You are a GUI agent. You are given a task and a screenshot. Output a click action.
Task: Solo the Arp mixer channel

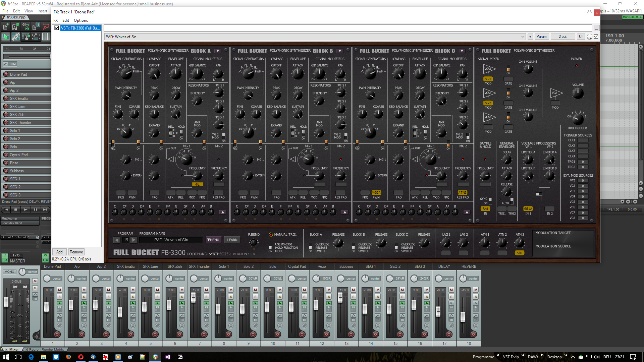click(x=84, y=297)
